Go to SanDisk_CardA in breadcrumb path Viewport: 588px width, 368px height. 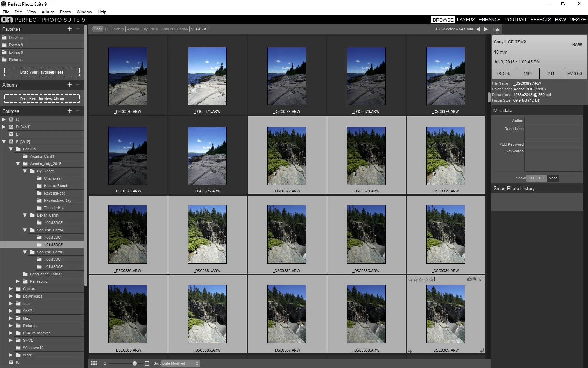[x=174, y=29]
